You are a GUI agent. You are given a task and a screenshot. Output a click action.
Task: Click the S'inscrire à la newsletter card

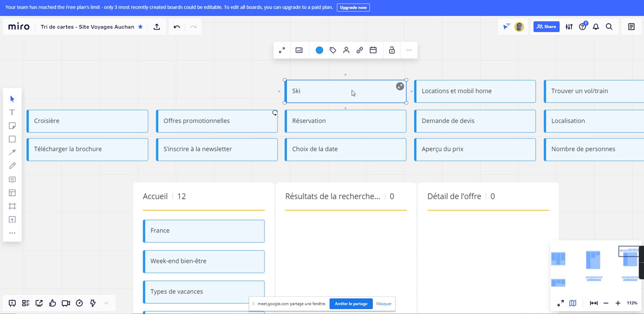click(217, 149)
